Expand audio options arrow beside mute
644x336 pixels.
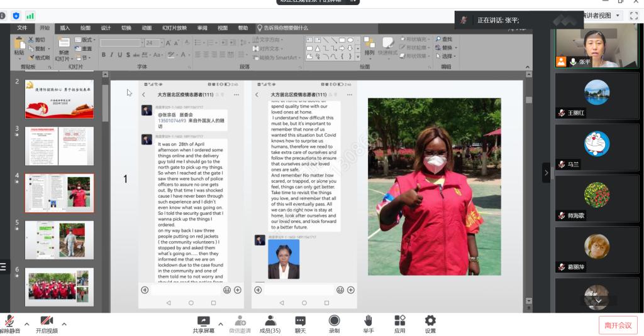click(27, 324)
